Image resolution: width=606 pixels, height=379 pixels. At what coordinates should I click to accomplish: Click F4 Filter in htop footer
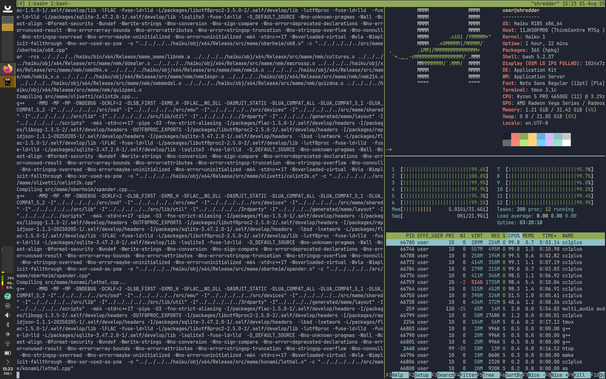[466, 375]
